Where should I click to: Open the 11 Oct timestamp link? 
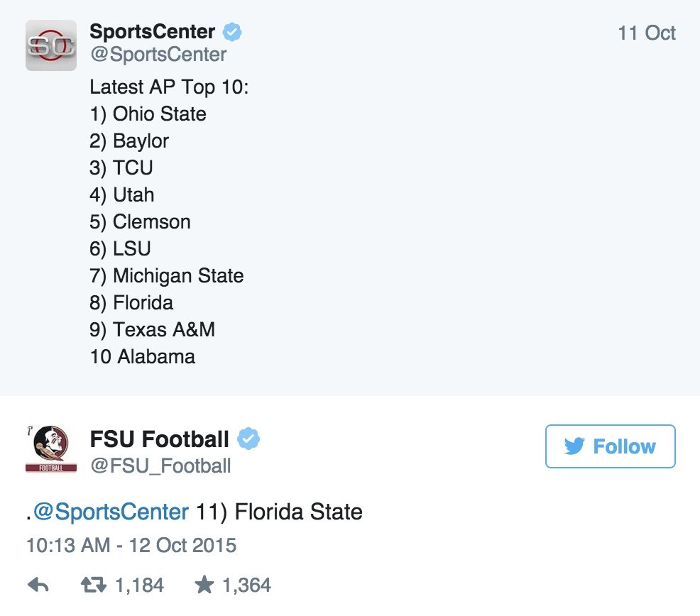pos(647,33)
